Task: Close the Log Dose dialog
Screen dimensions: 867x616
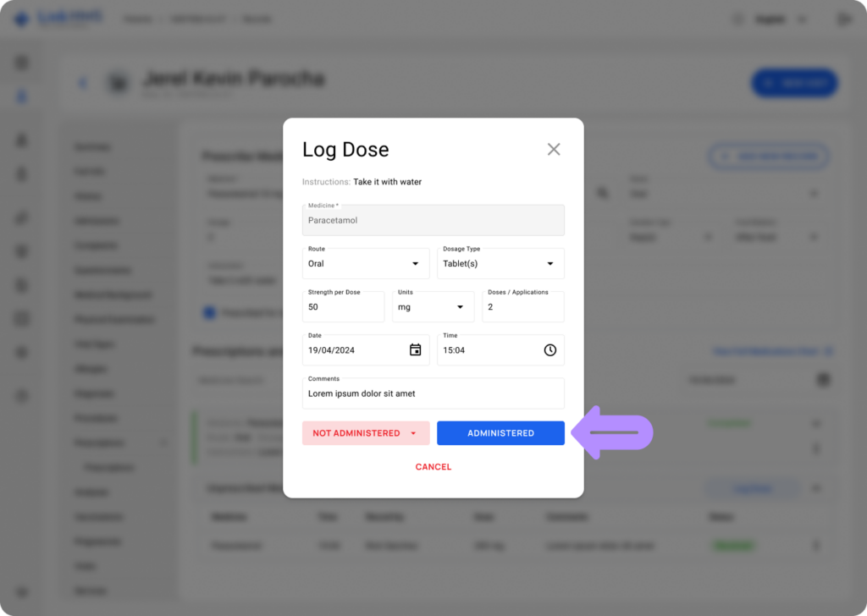Action: (554, 150)
